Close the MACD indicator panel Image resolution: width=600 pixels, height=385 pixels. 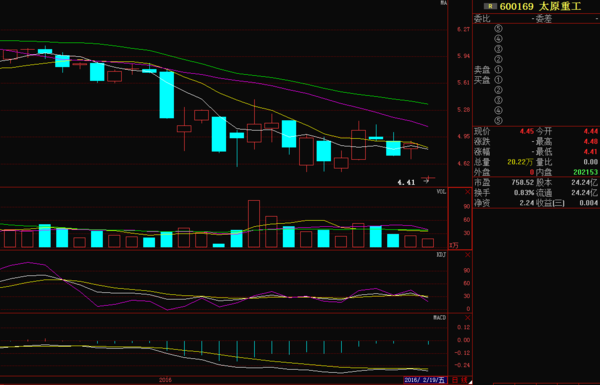coord(467,318)
